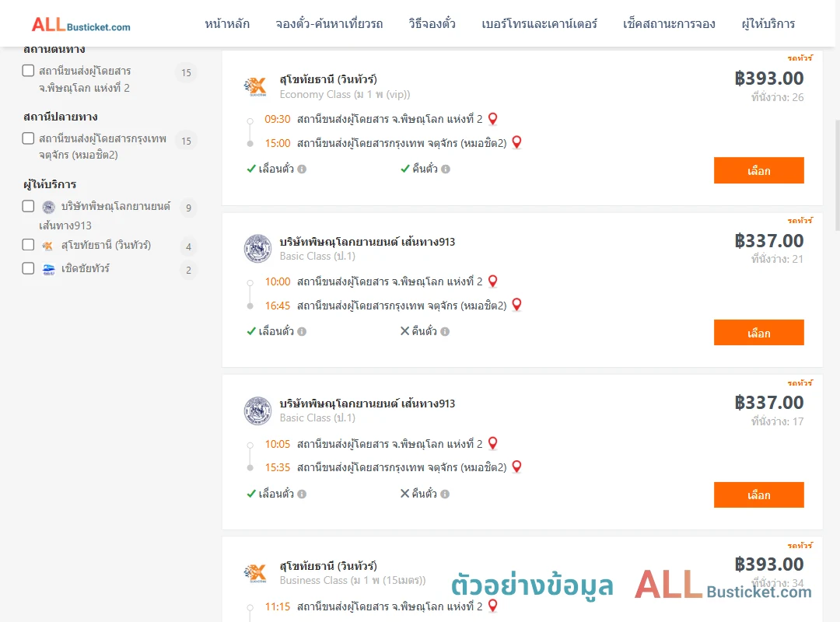This screenshot has width=840, height=622.
Task: Click ที่นั่งว่าง: 21 text
Action: point(777,260)
